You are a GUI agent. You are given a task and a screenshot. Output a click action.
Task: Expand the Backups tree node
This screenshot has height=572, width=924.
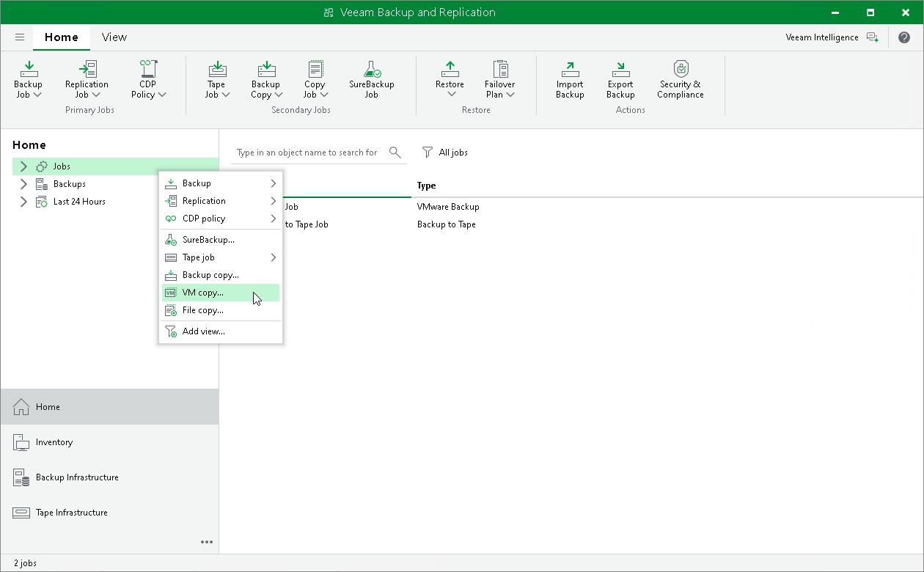click(x=23, y=184)
